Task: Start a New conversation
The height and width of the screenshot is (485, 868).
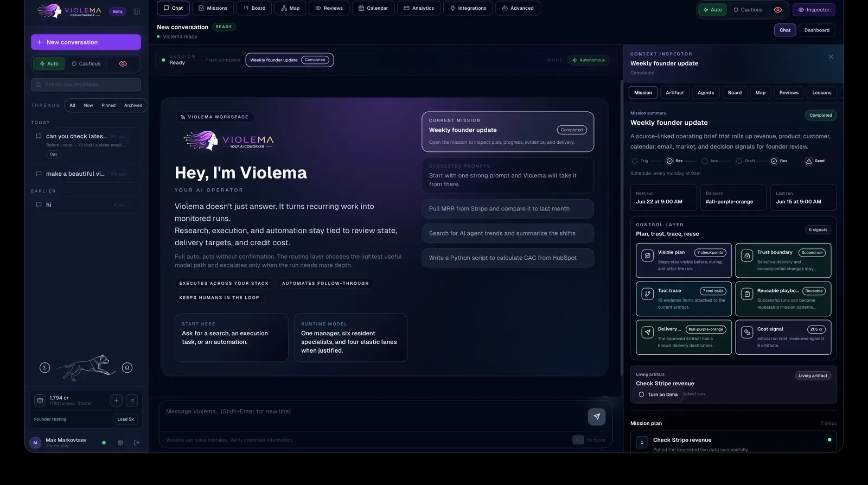Action: (86, 42)
